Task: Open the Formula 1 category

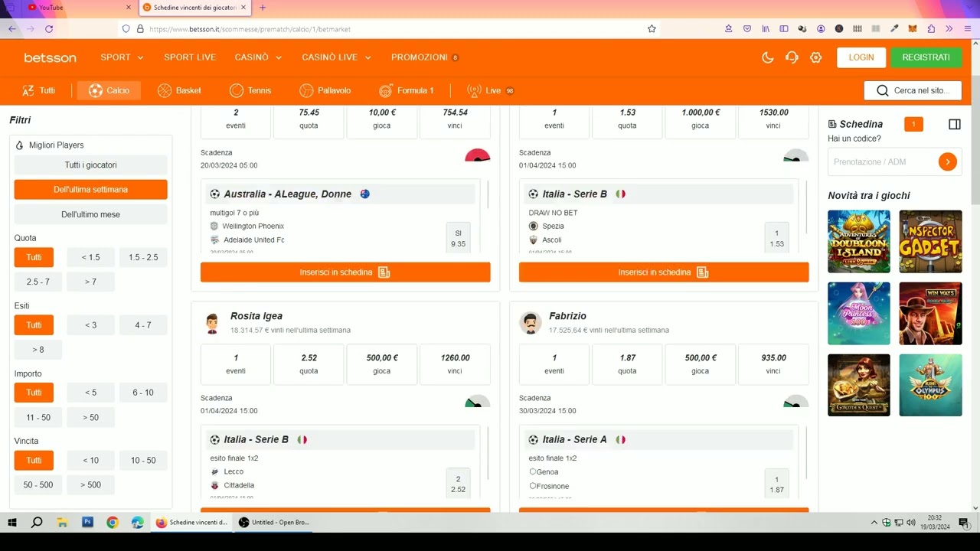Action: pyautogui.click(x=407, y=90)
